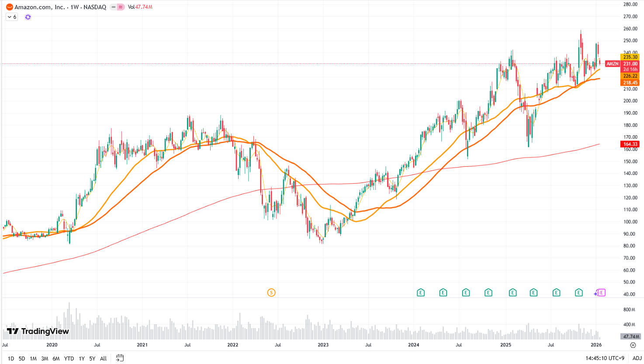
Task: Click the purple refresh arrows icon under the title
Action: coord(28,17)
